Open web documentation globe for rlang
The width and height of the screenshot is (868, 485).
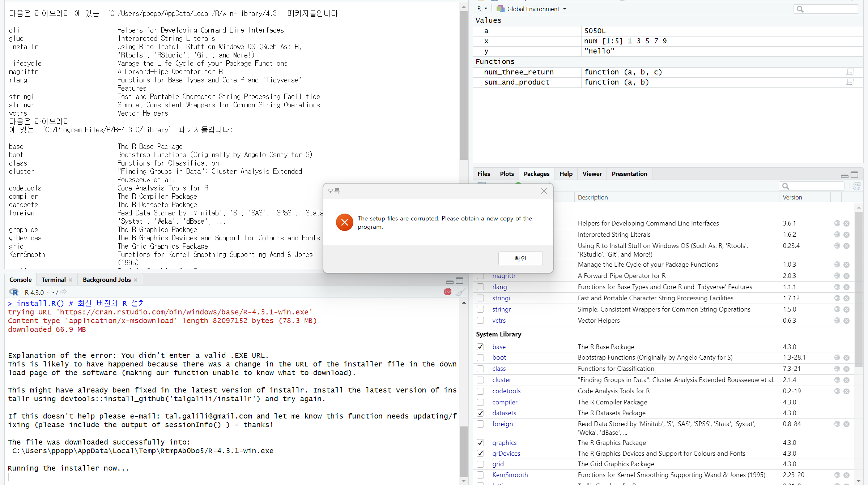[837, 287]
